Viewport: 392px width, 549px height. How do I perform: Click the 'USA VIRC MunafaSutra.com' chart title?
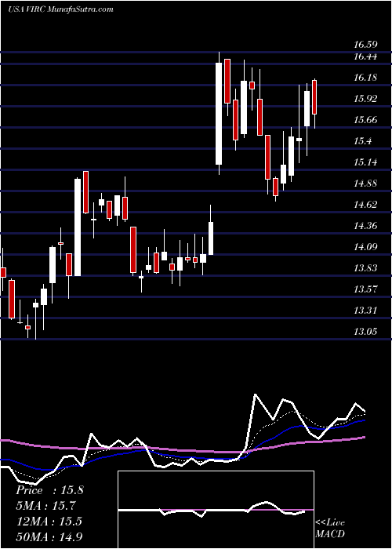pyautogui.click(x=60, y=9)
